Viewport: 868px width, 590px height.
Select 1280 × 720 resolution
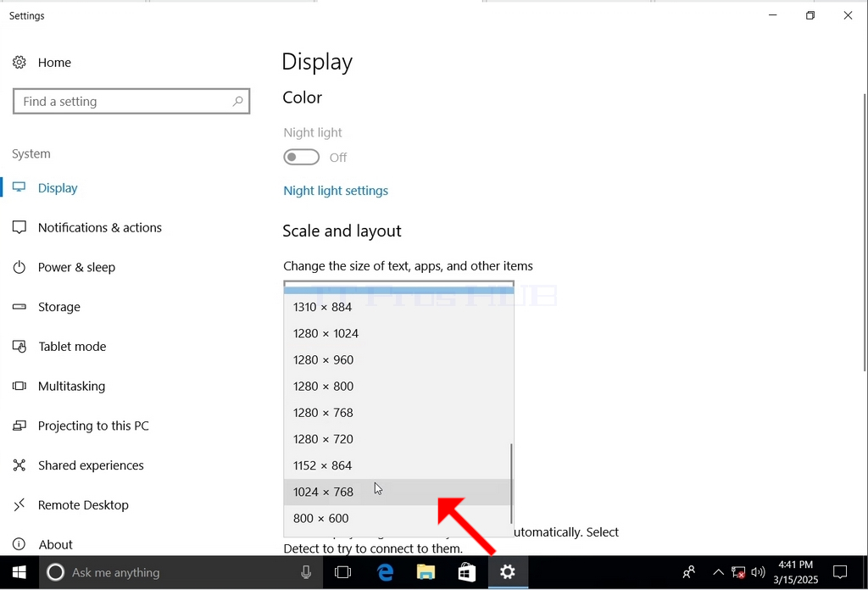click(398, 439)
